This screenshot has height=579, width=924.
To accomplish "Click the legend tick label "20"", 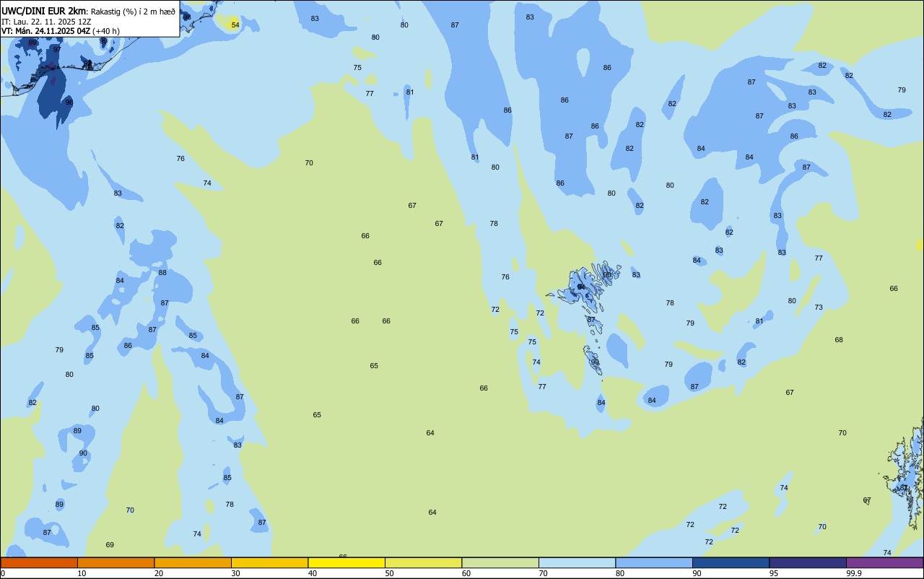I will [159, 573].
